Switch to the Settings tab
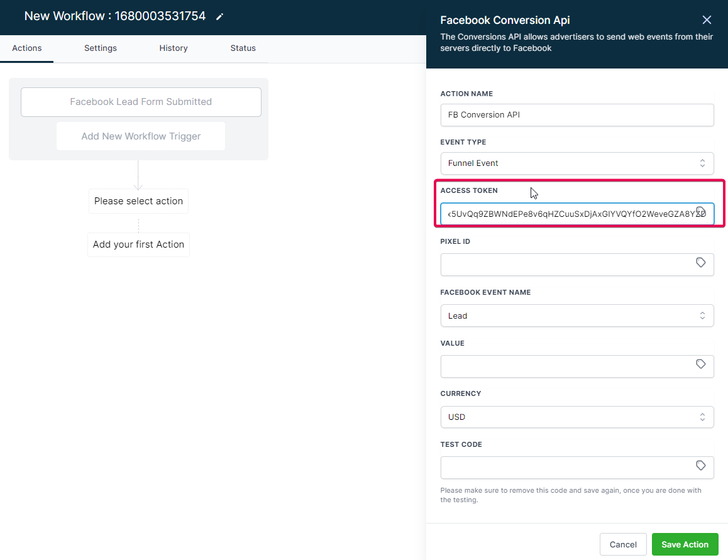This screenshot has height=560, width=728. click(x=101, y=48)
